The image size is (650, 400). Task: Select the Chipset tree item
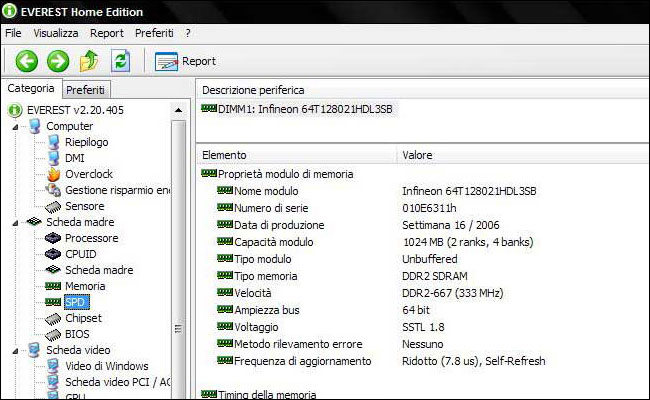coord(84,318)
